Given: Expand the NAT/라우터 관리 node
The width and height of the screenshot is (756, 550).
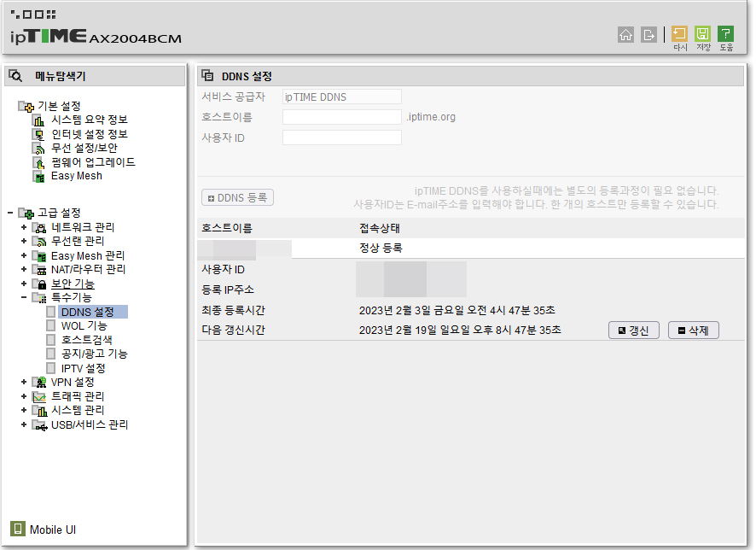Looking at the screenshot, I should coord(24,269).
